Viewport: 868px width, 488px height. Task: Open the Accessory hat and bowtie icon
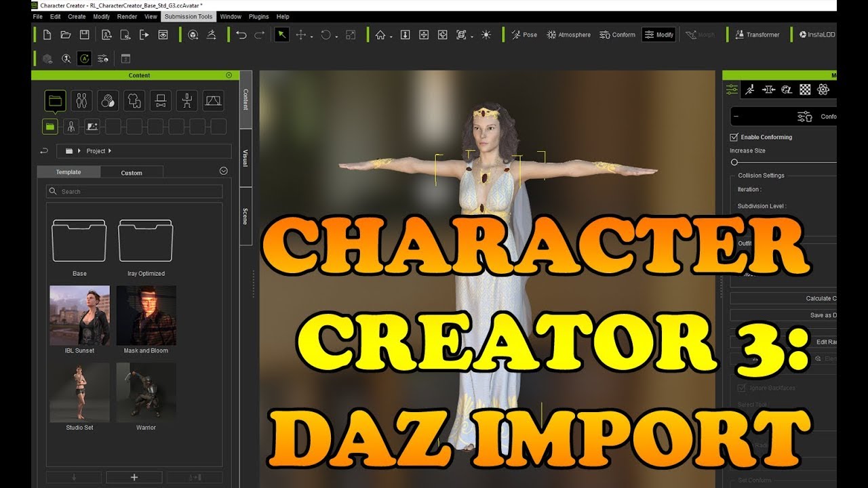(161, 101)
